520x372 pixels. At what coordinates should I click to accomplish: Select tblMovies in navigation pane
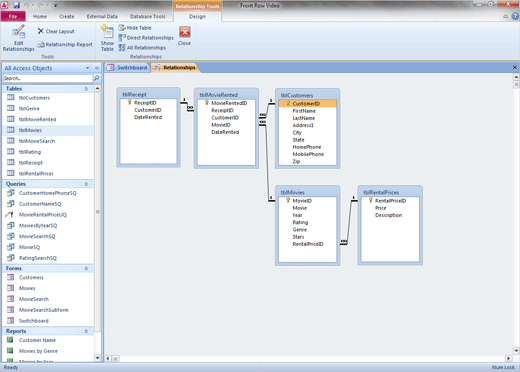coord(48,130)
